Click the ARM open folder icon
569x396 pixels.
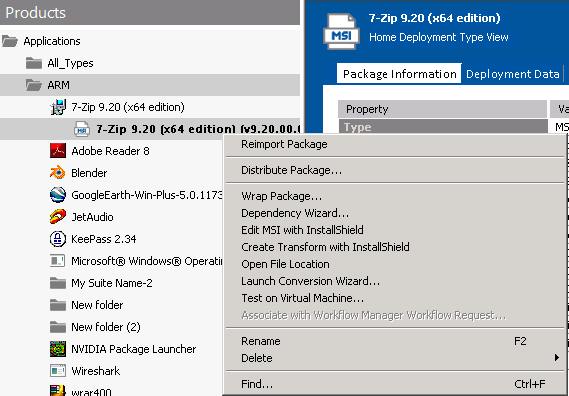tap(34, 85)
